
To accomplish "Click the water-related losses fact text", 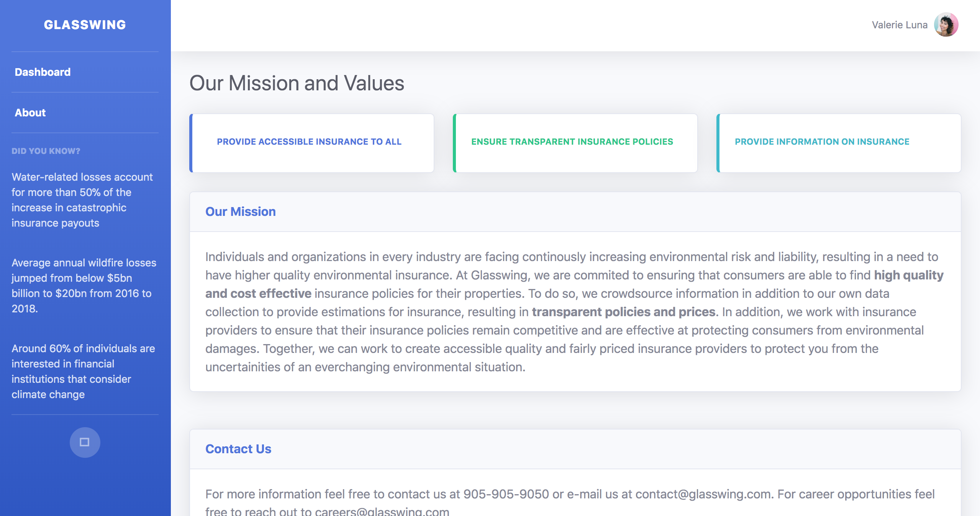I will 82,200.
